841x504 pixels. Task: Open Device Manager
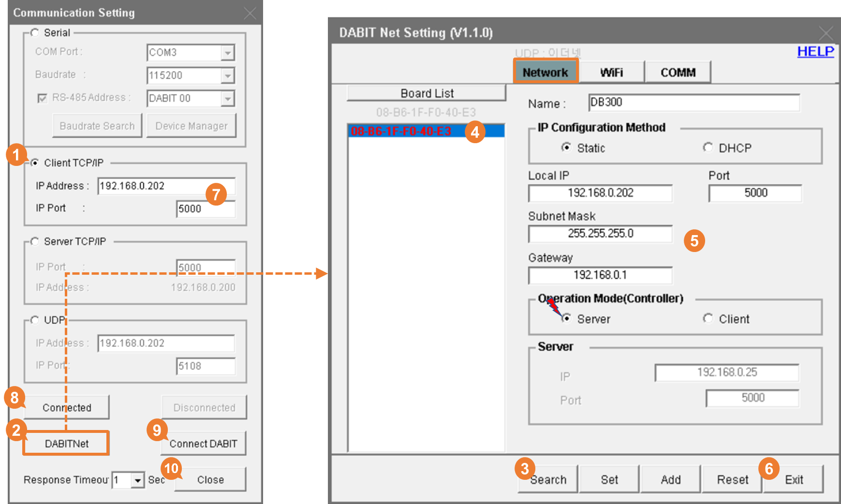pyautogui.click(x=192, y=125)
